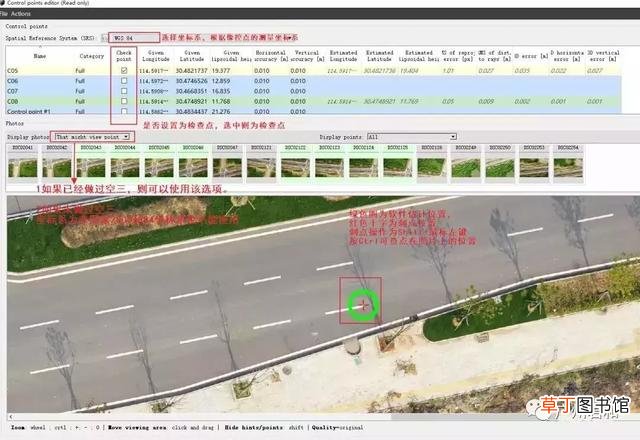Click the latitude value 30.4748921 in C08 row

pyautogui.click(x=191, y=101)
